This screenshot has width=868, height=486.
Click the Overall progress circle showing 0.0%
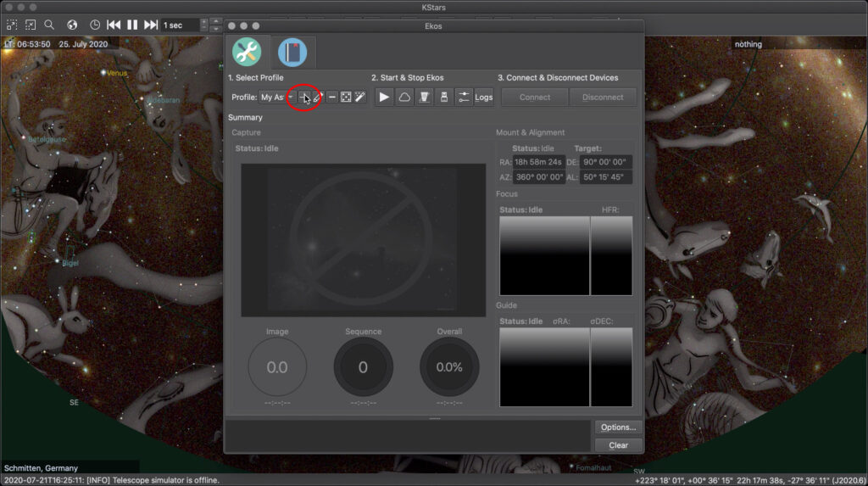pos(449,367)
